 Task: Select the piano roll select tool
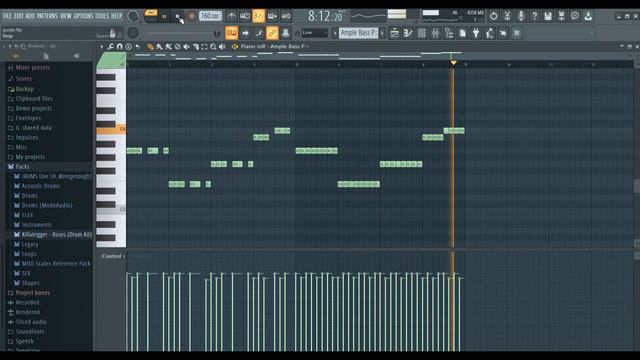[x=204, y=47]
